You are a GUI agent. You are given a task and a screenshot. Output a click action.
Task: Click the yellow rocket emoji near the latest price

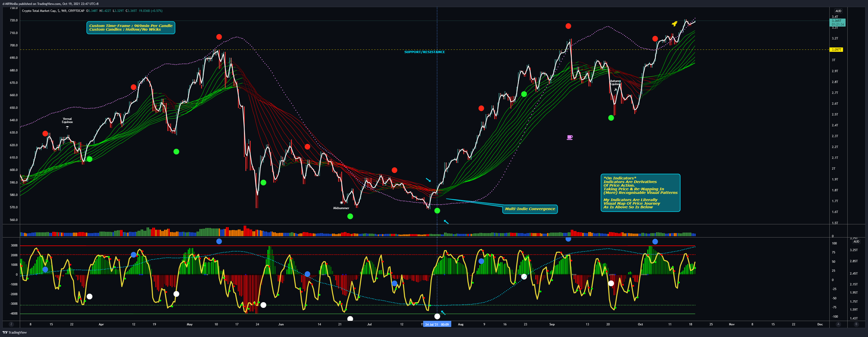coord(674,24)
